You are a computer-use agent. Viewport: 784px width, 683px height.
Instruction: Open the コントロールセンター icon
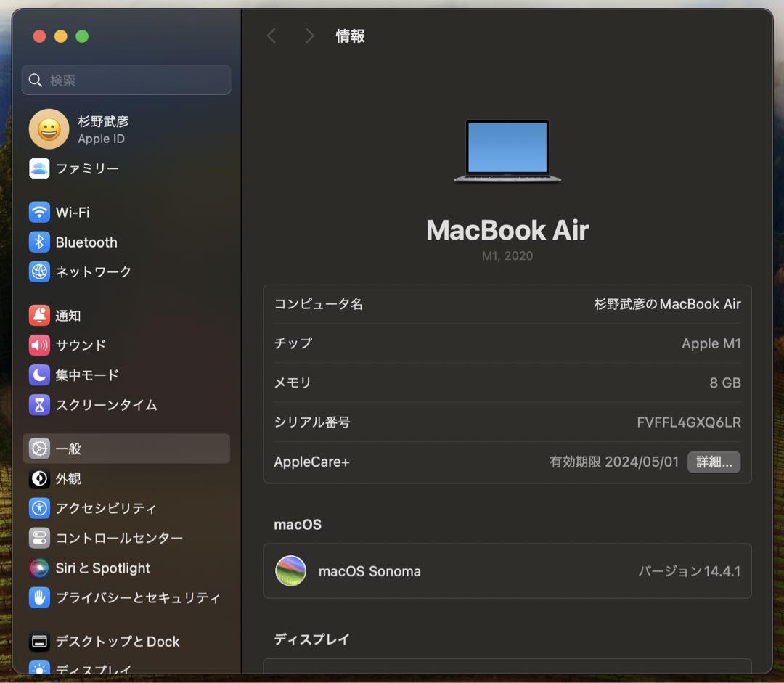[x=39, y=538]
